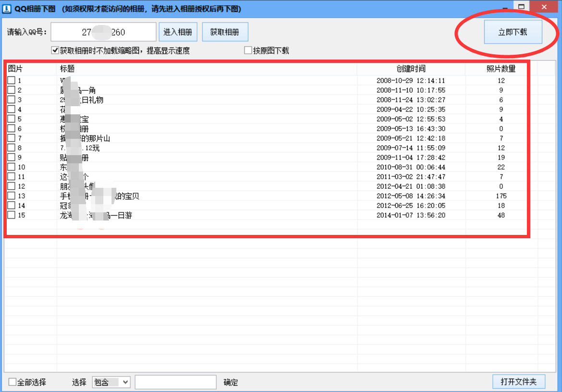
Task: Check the box for album row 2
Action: pyautogui.click(x=12, y=90)
